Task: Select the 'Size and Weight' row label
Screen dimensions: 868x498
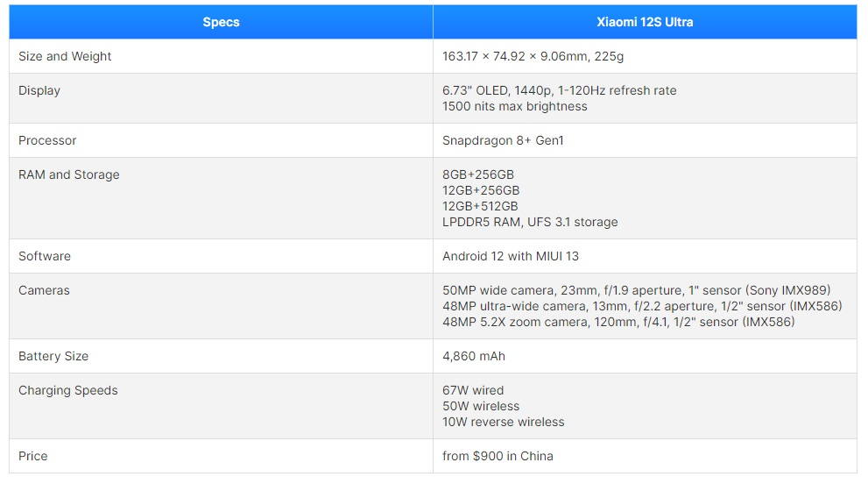Action: (x=65, y=56)
